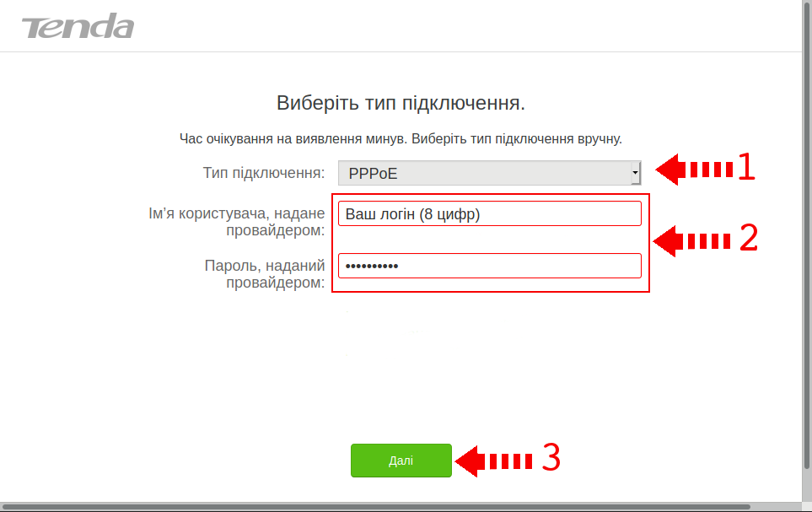This screenshot has width=812, height=512.
Task: Click the red number 1 annotation
Action: [746, 169]
